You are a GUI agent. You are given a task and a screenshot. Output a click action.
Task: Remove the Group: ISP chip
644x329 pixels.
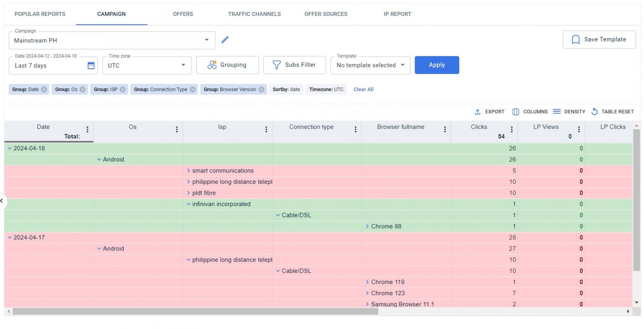pyautogui.click(x=122, y=89)
